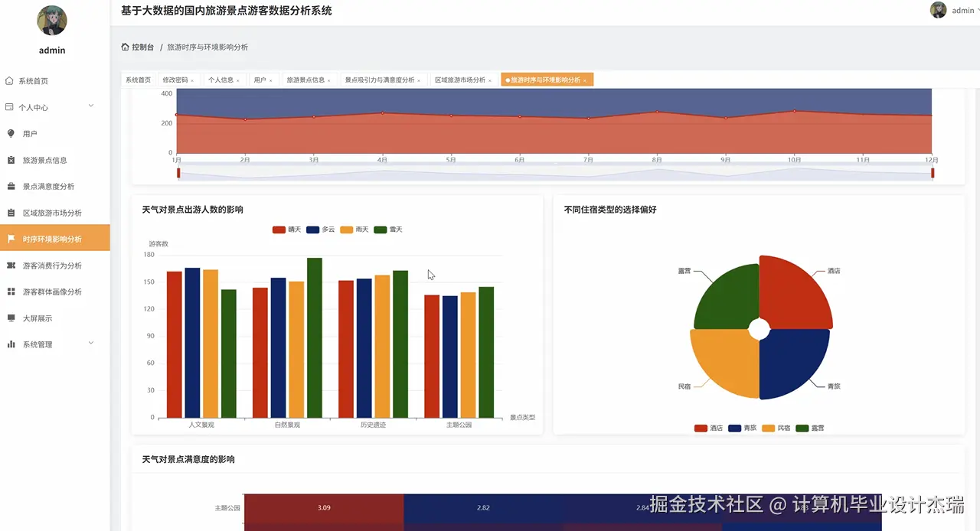This screenshot has width=980, height=531.
Task: Click the blue 青旅 pie slice
Action: coord(792,362)
